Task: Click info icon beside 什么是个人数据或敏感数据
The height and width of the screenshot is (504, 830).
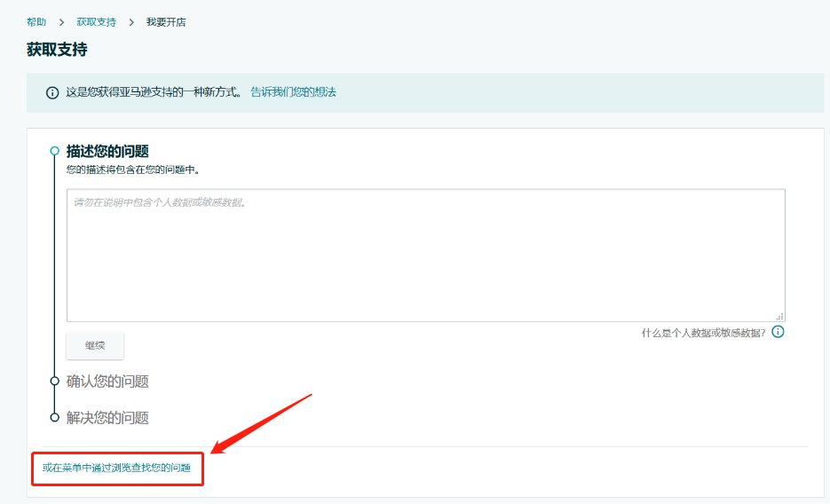Action: (778, 332)
